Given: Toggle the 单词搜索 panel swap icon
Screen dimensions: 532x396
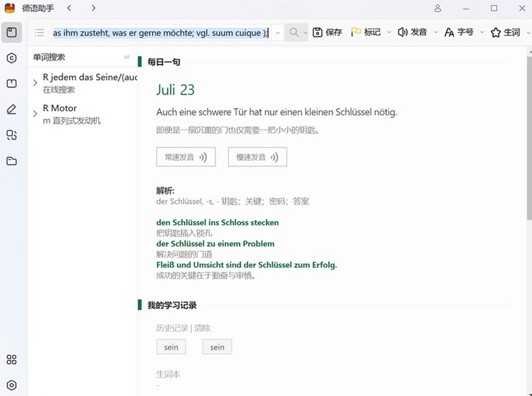Looking at the screenshot, I should click(x=127, y=57).
